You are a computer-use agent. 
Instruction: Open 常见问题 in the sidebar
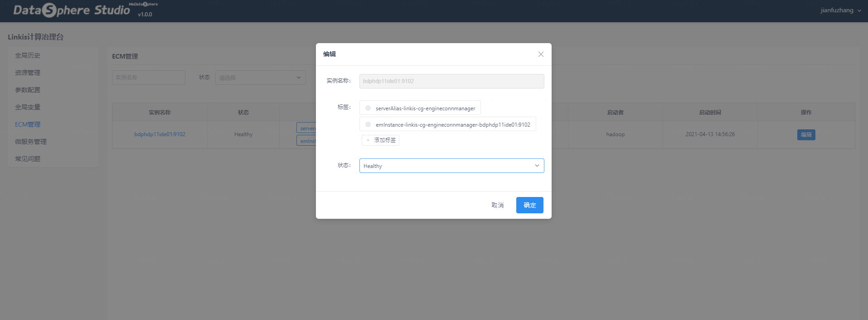tap(28, 159)
